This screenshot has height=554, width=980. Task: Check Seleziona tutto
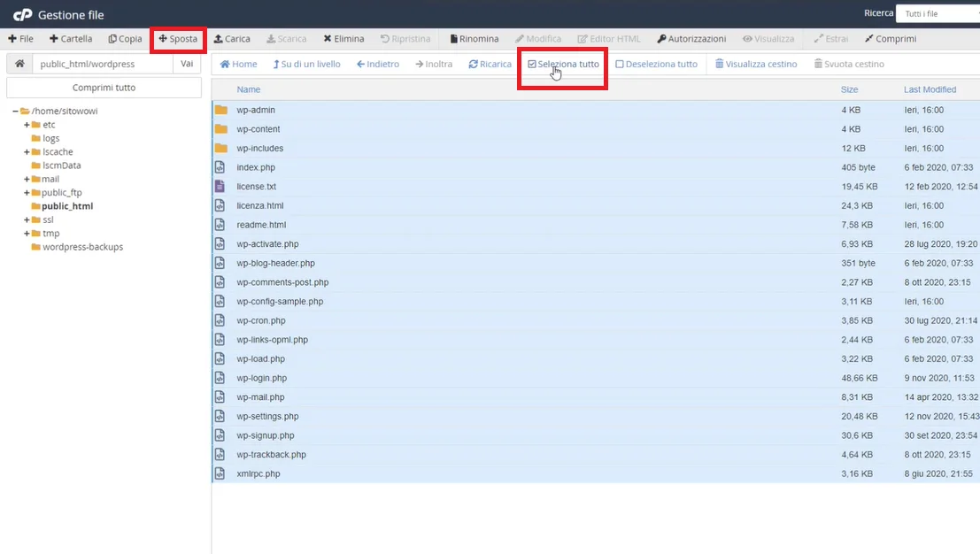(x=563, y=64)
